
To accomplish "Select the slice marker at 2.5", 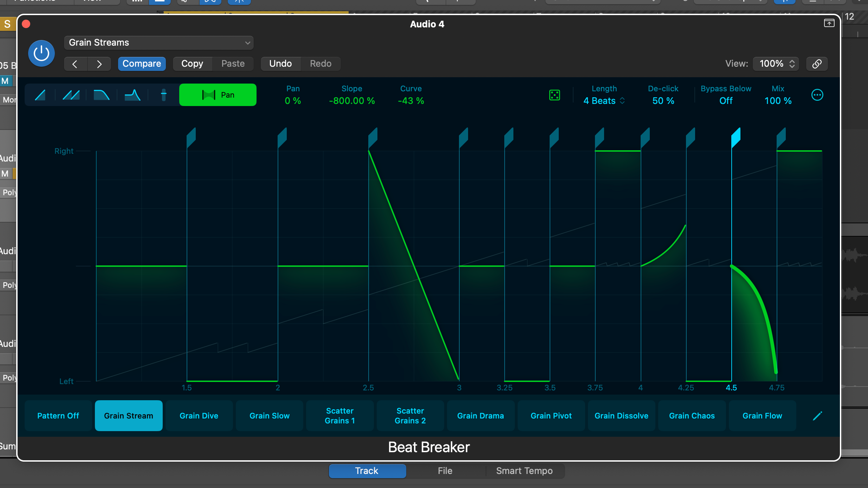I will click(x=373, y=137).
